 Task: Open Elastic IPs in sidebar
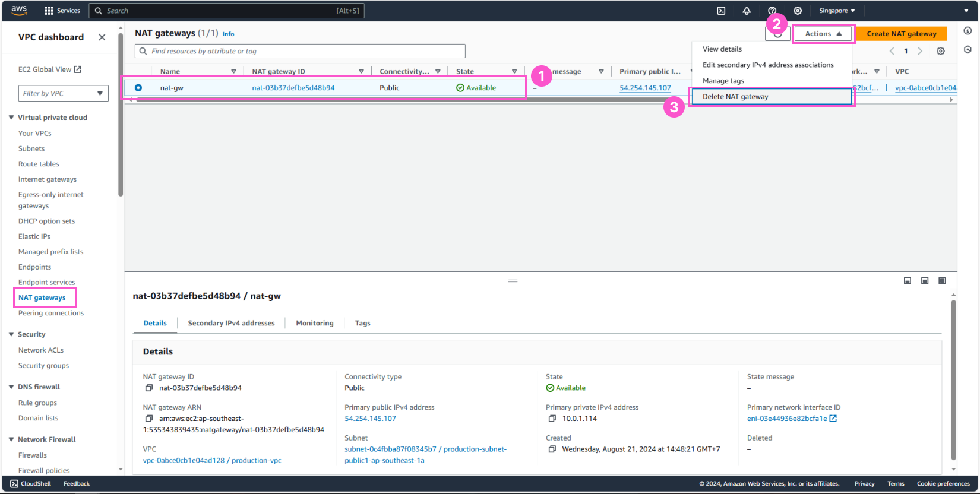[34, 236]
